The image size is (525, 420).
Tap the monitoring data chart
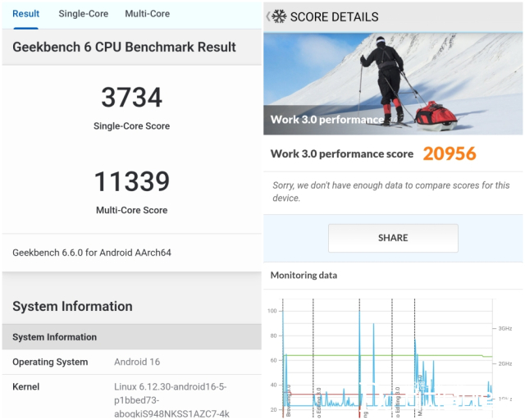[390, 358]
